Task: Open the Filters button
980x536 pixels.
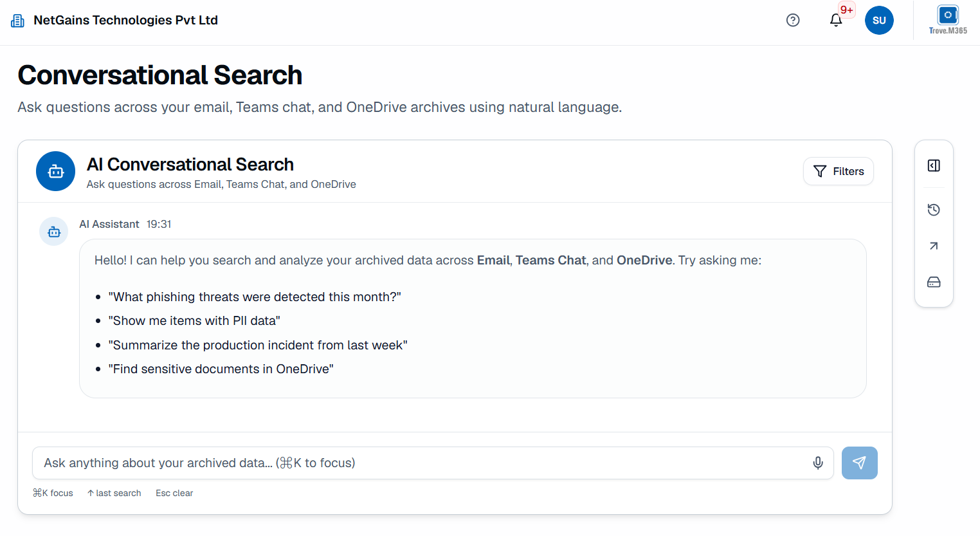Action: pos(839,171)
